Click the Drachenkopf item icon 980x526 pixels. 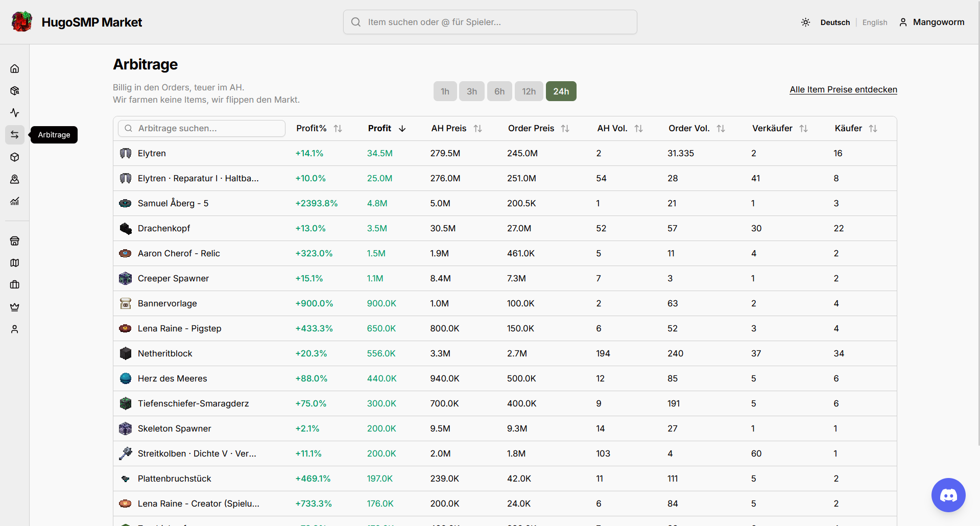click(126, 228)
